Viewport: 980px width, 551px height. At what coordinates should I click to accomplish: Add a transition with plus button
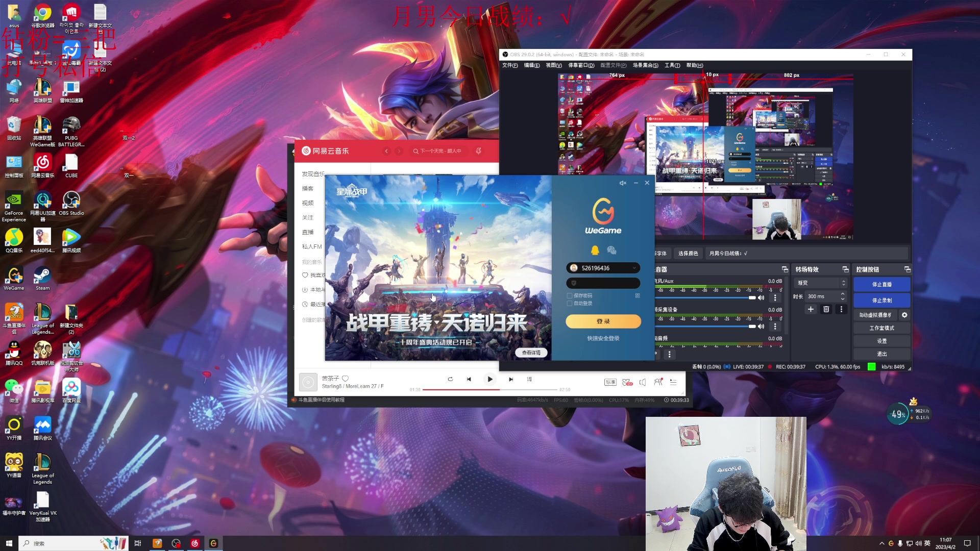click(811, 309)
